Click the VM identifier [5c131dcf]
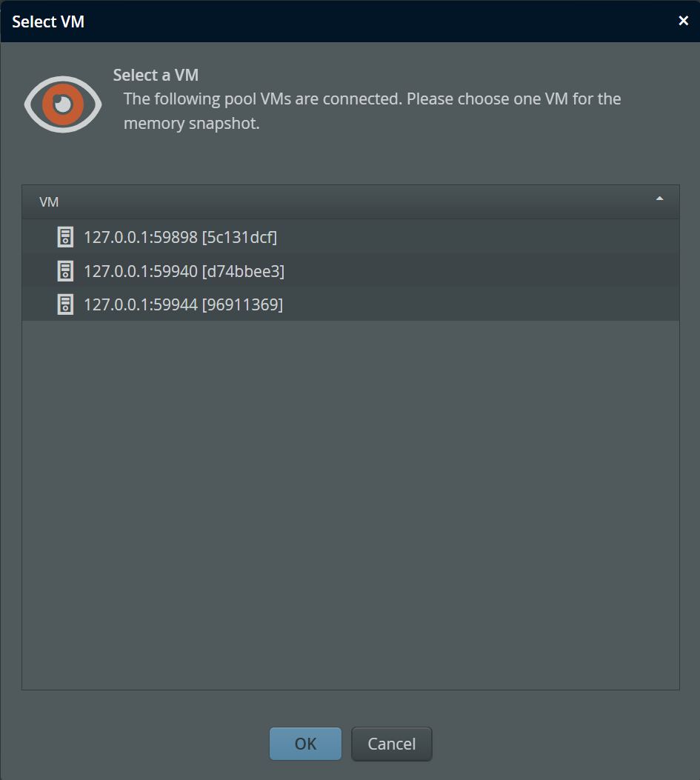Viewport: 700px width, 780px height. pos(239,237)
